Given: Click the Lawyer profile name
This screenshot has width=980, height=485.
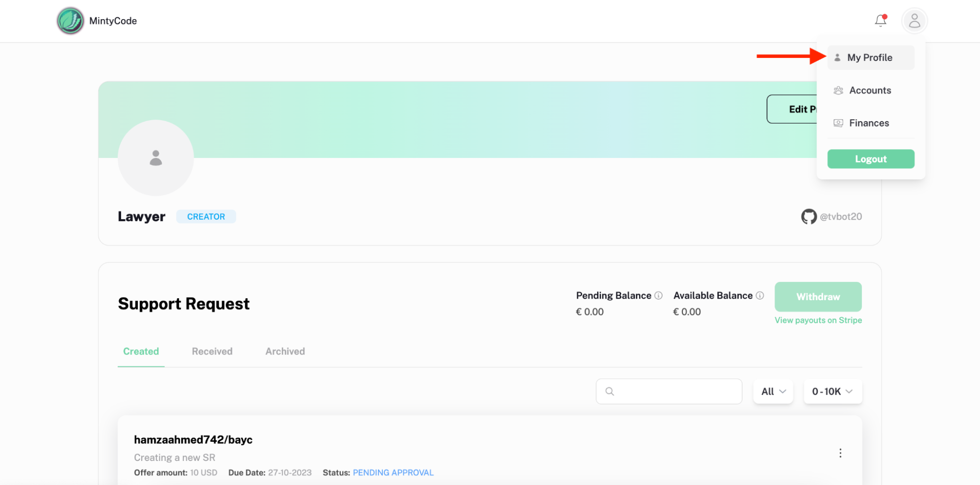Looking at the screenshot, I should (141, 216).
